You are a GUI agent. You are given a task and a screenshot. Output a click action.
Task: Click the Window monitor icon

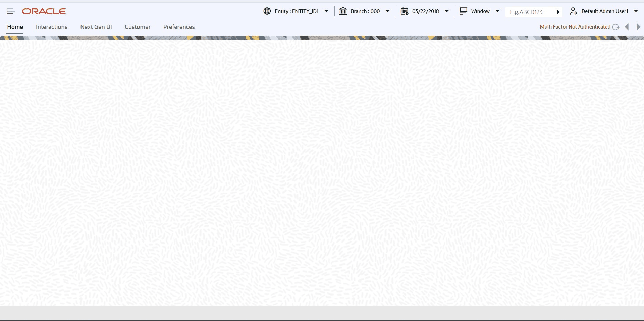point(464,11)
